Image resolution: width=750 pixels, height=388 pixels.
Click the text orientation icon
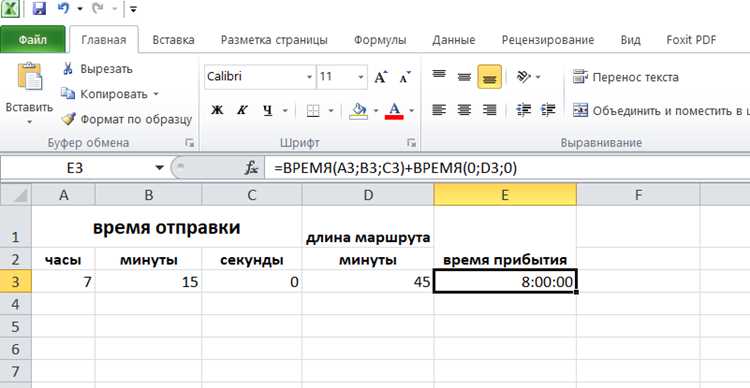point(524,77)
